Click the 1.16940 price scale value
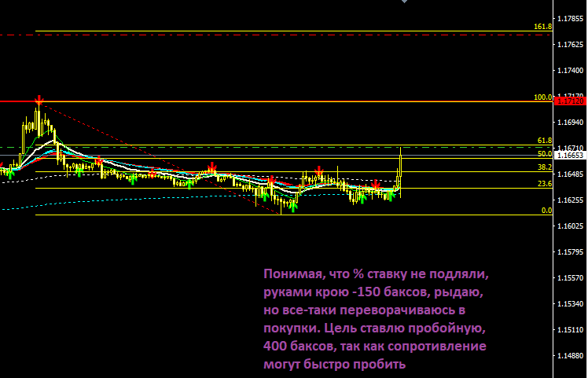 pyautogui.click(x=571, y=123)
